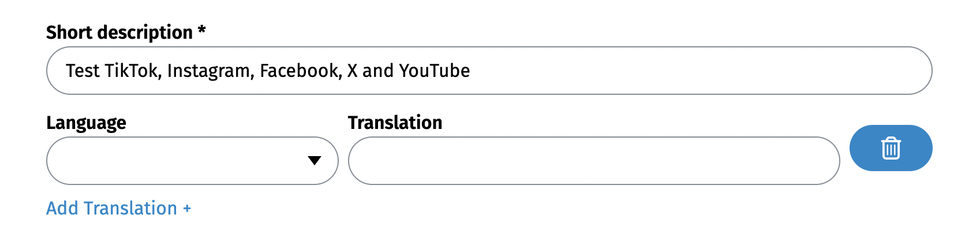Click the Language field label

coord(86,123)
